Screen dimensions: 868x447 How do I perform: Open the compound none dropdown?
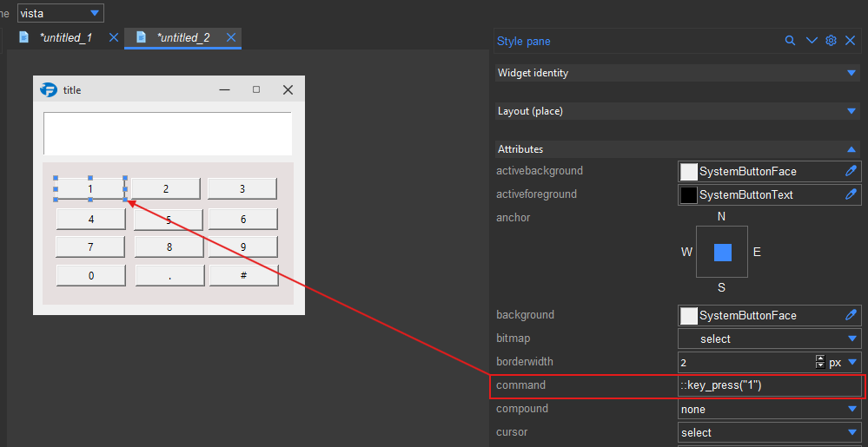tap(770, 410)
